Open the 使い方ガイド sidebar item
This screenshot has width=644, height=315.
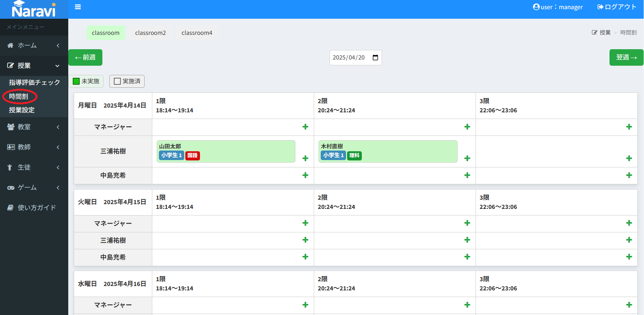point(34,208)
